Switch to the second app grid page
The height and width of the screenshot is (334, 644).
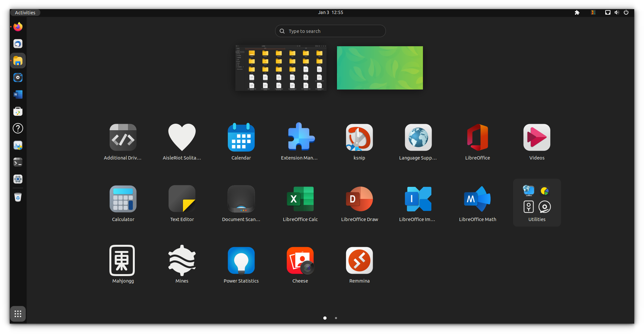coord(336,318)
